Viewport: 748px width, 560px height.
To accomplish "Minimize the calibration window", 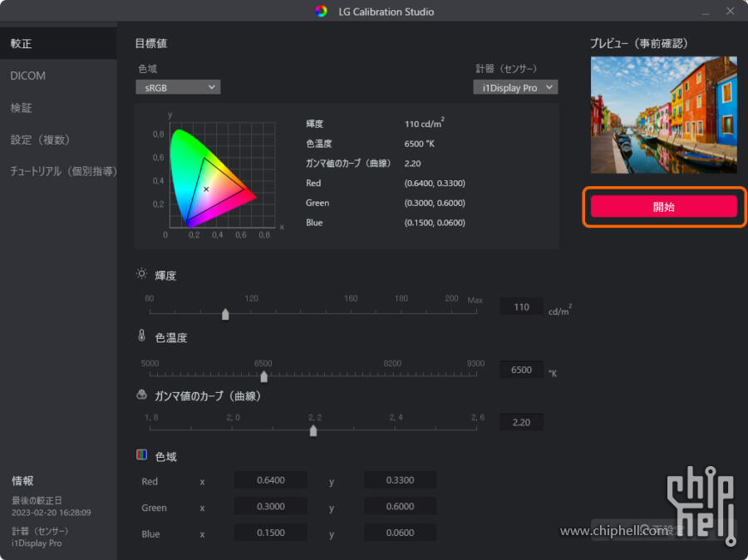I will 706,12.
